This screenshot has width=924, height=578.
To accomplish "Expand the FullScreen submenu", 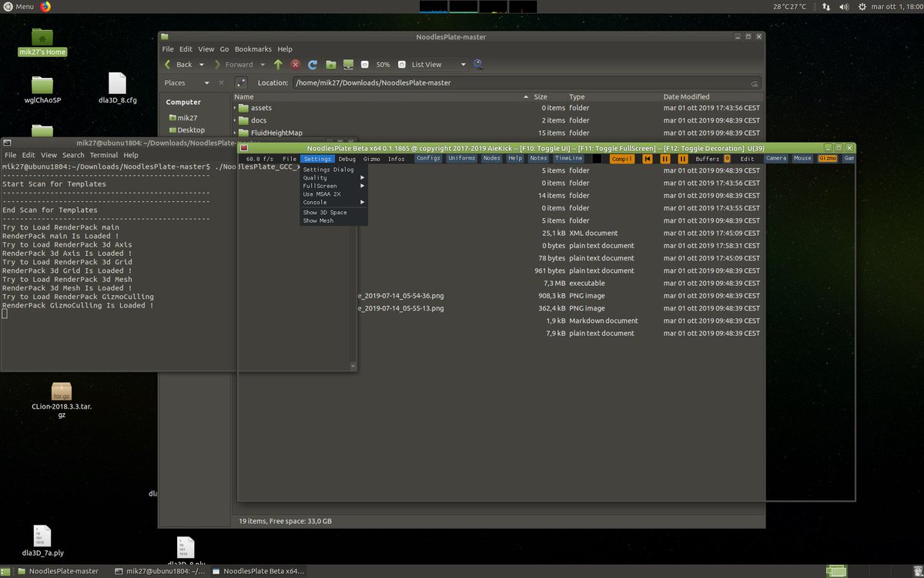I will pos(333,186).
